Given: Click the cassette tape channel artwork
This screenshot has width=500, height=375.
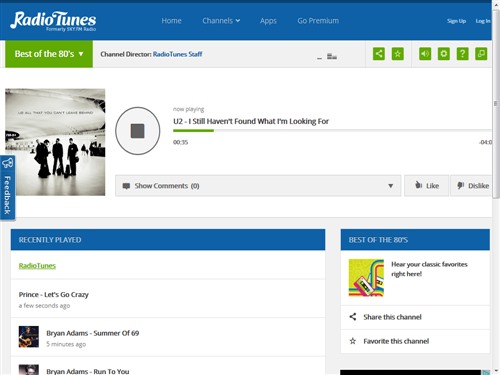Looking at the screenshot, I should pyautogui.click(x=366, y=278).
